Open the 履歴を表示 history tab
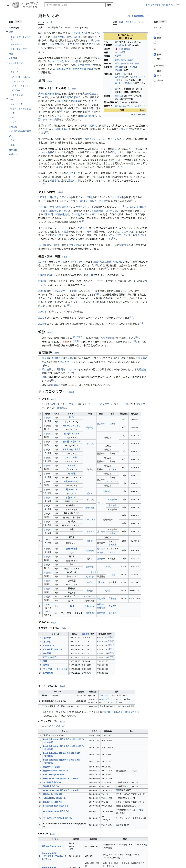The width and height of the screenshot is (186, 868). tap(131, 22)
